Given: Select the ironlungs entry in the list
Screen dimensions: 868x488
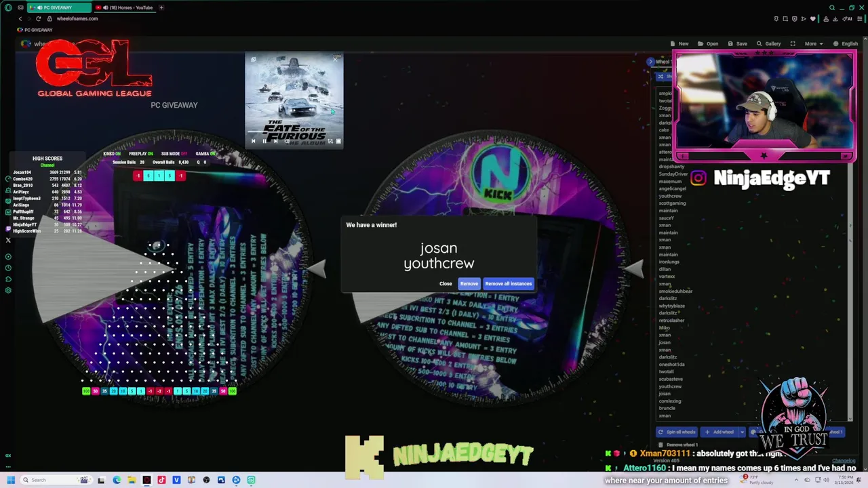Looking at the screenshot, I should pos(669,262).
